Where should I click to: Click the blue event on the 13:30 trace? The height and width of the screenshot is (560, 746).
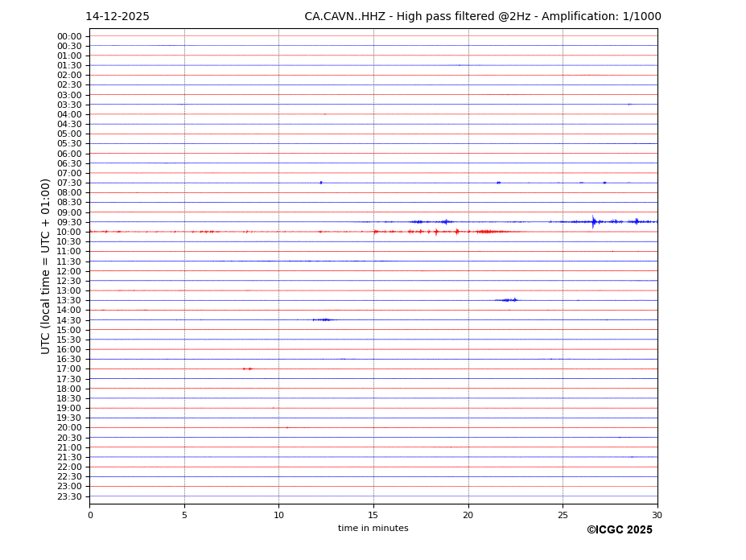pyautogui.click(x=508, y=300)
